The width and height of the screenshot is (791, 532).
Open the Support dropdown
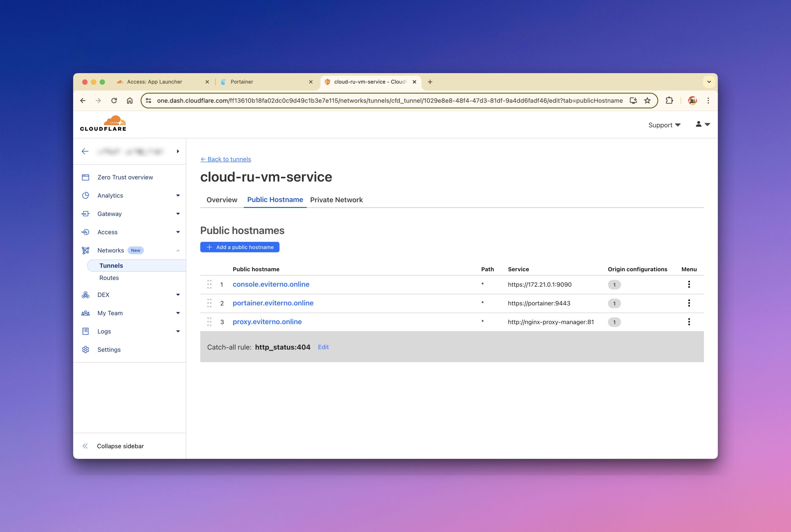(664, 125)
